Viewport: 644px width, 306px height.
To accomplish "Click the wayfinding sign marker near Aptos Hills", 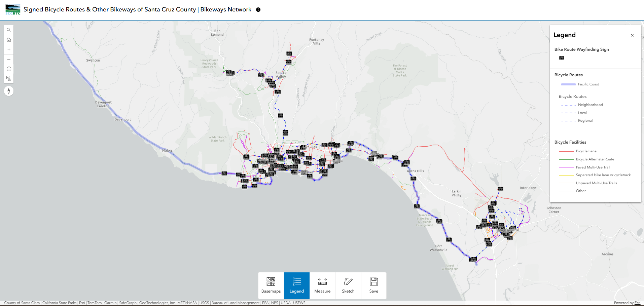I will click(x=413, y=179).
